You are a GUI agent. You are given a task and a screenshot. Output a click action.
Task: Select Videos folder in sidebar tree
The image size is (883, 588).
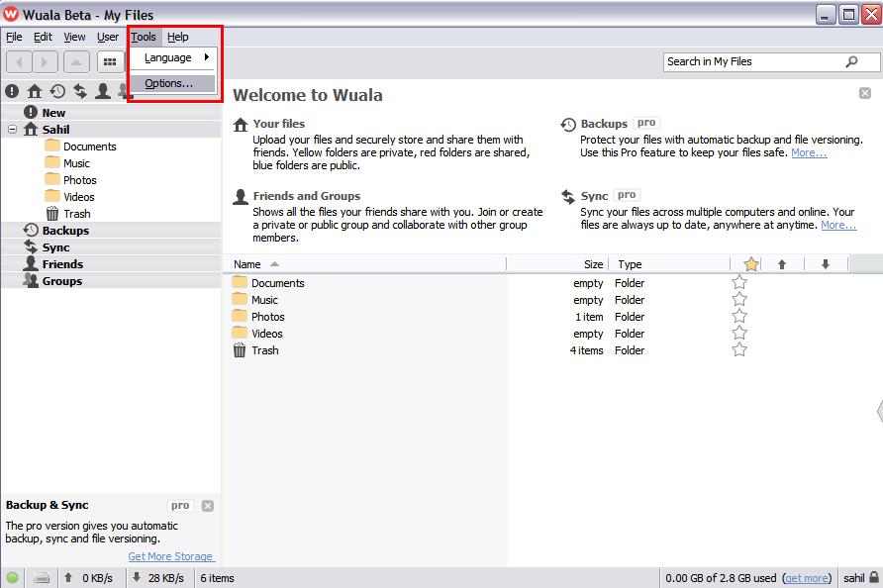click(x=79, y=197)
